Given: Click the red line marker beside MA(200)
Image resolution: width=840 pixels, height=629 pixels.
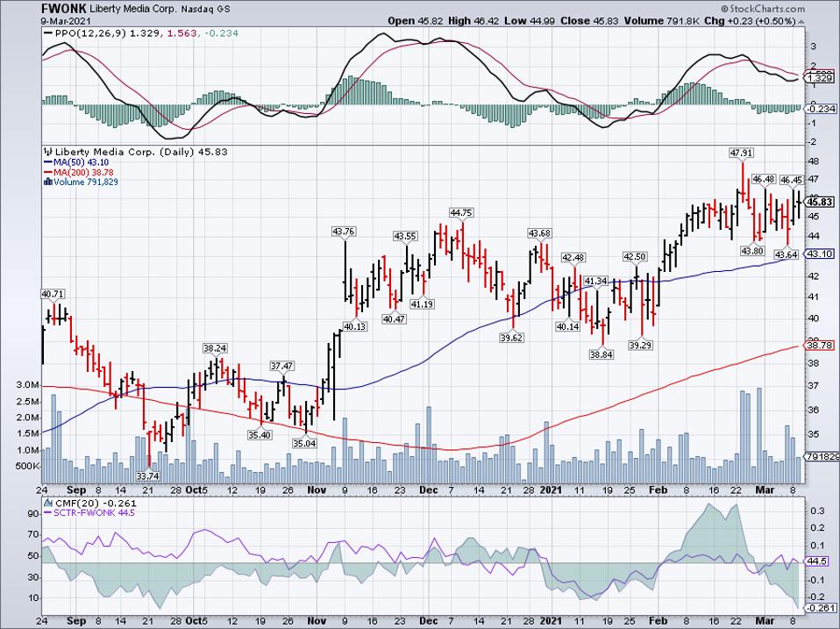Looking at the screenshot, I should tap(47, 173).
